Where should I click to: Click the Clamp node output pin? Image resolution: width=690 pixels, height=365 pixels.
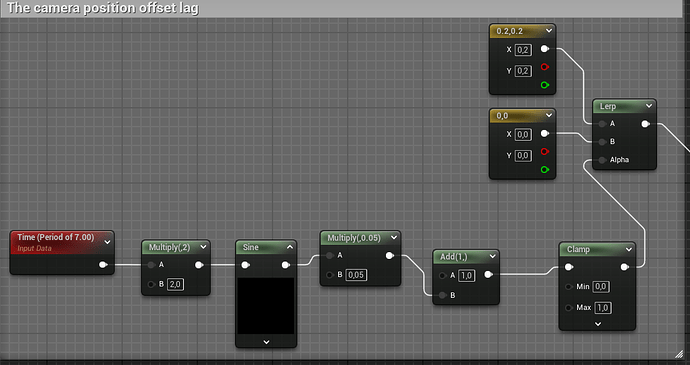pos(624,267)
